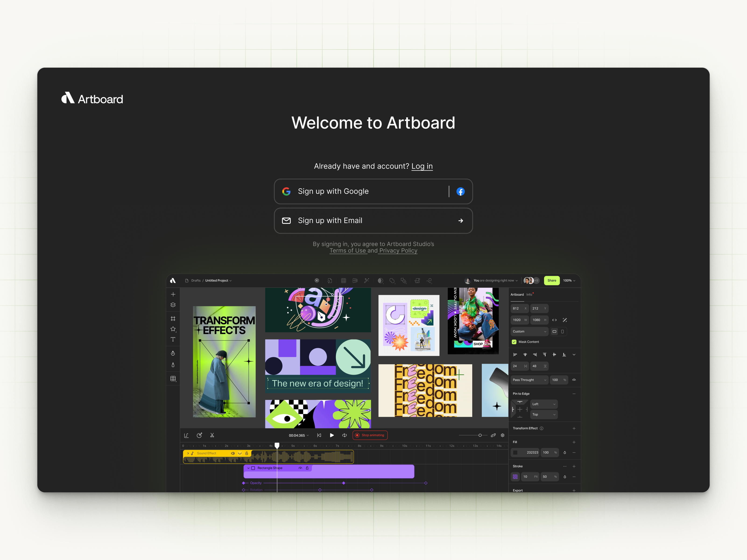Open the 100% zoom dropdown

[569, 280]
